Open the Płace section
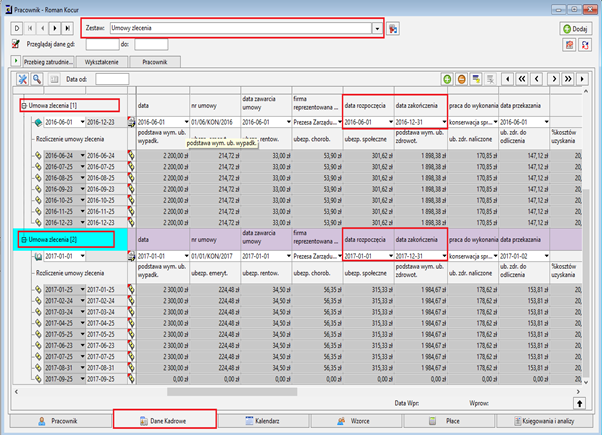The image size is (602, 435). tap(449, 421)
